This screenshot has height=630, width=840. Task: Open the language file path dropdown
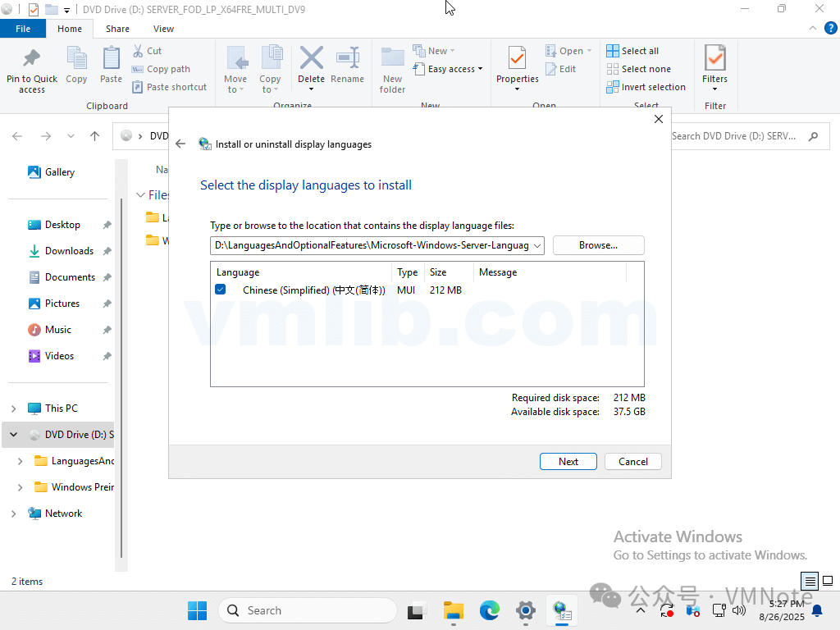pyautogui.click(x=537, y=245)
